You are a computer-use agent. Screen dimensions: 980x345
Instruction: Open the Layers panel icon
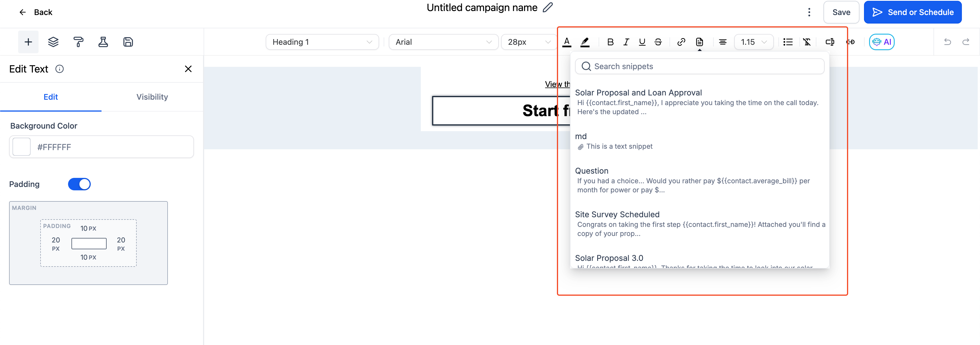tap(53, 42)
